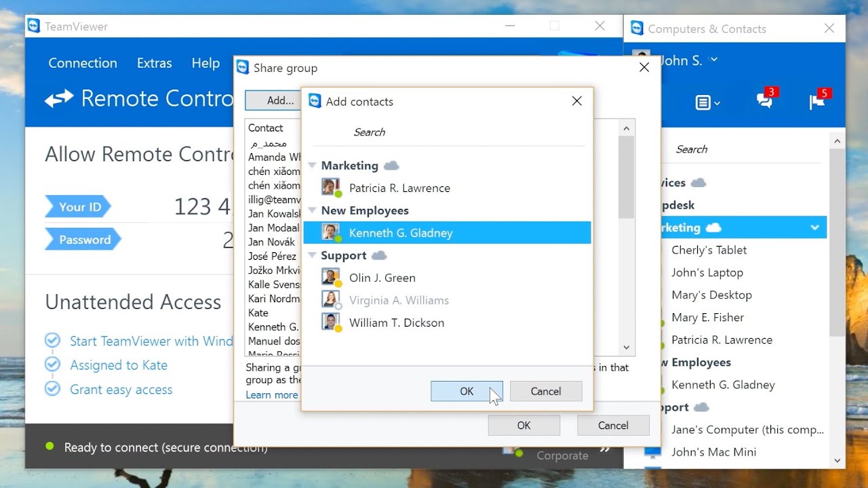Click cloud icon next to Marketing in Computers & Contacts
This screenshot has height=488, width=868.
tap(713, 228)
